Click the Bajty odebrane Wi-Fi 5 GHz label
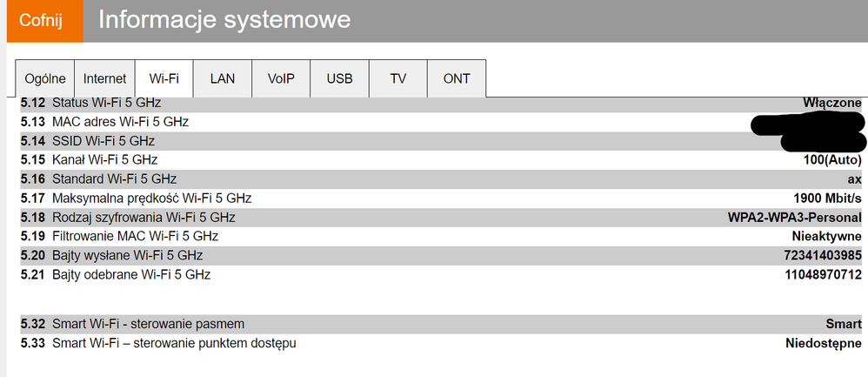The height and width of the screenshot is (377, 868). [130, 275]
